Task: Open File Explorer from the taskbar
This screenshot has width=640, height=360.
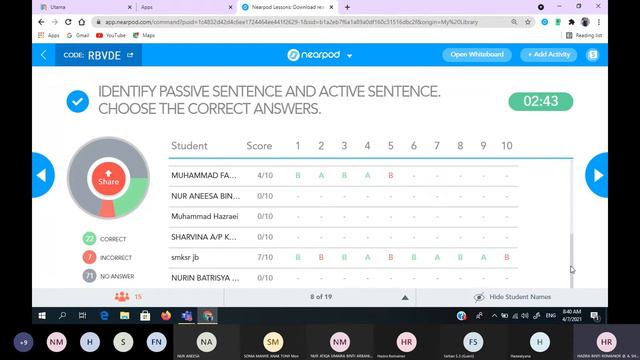Action: [x=124, y=316]
